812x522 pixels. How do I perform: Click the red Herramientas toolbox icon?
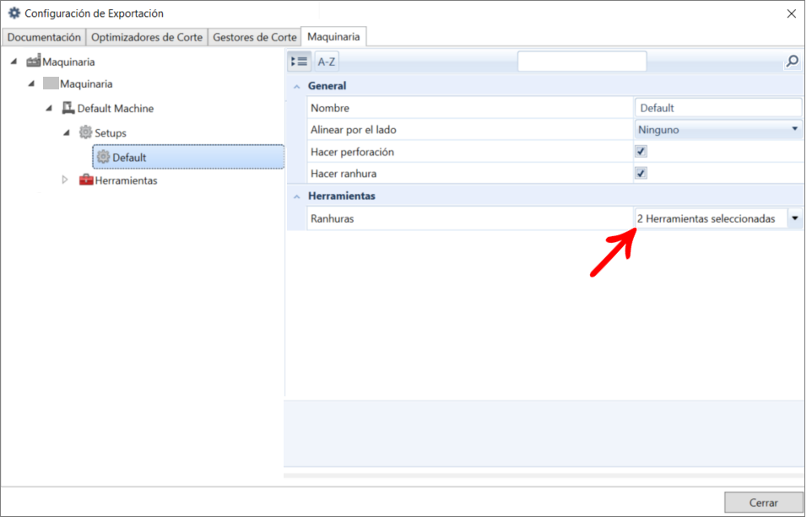(86, 180)
